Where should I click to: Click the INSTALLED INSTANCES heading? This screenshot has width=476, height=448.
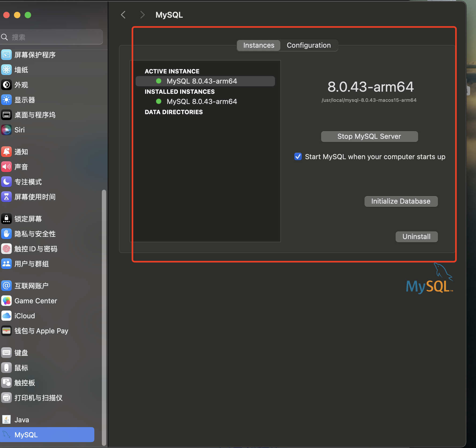click(x=180, y=92)
